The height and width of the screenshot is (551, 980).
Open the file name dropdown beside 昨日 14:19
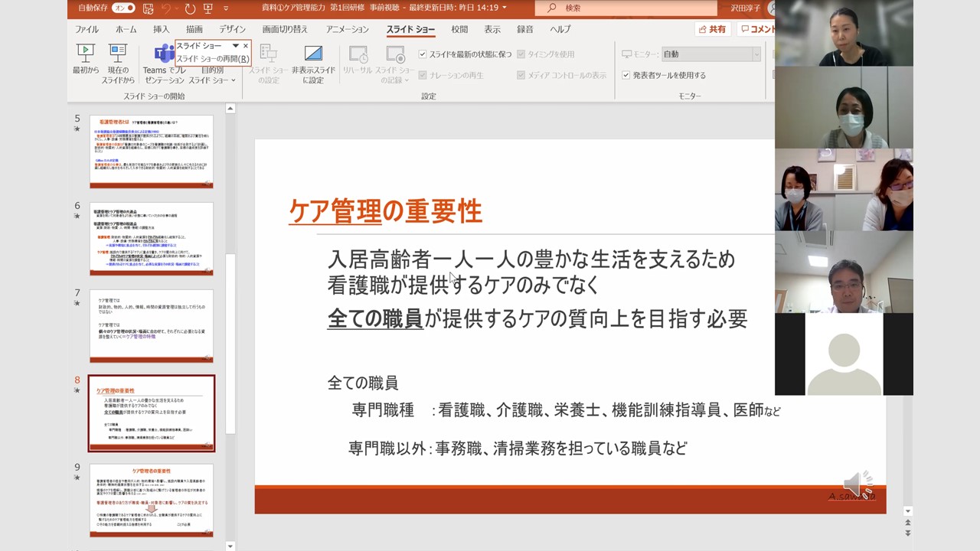(x=505, y=8)
